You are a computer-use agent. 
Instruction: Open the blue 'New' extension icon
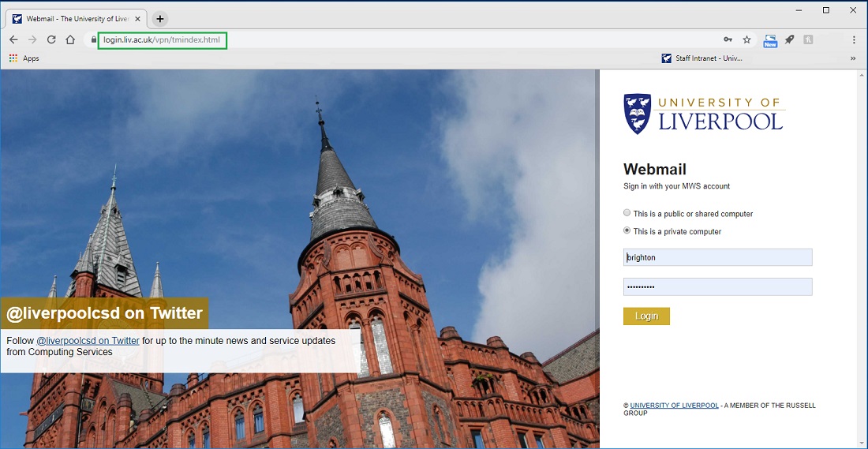[770, 40]
